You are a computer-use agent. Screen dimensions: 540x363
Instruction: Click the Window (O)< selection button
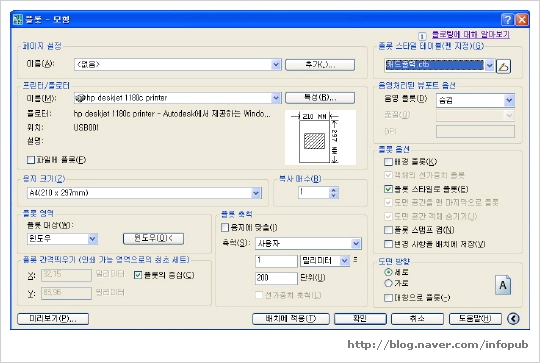(153, 238)
